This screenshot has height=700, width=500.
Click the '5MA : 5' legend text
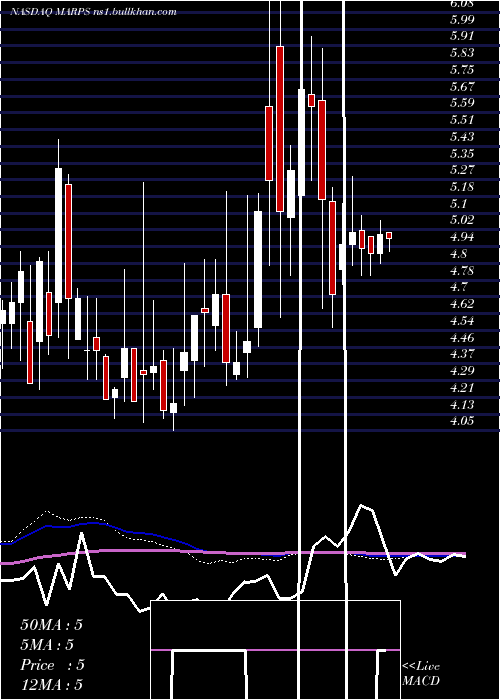[x=47, y=645]
